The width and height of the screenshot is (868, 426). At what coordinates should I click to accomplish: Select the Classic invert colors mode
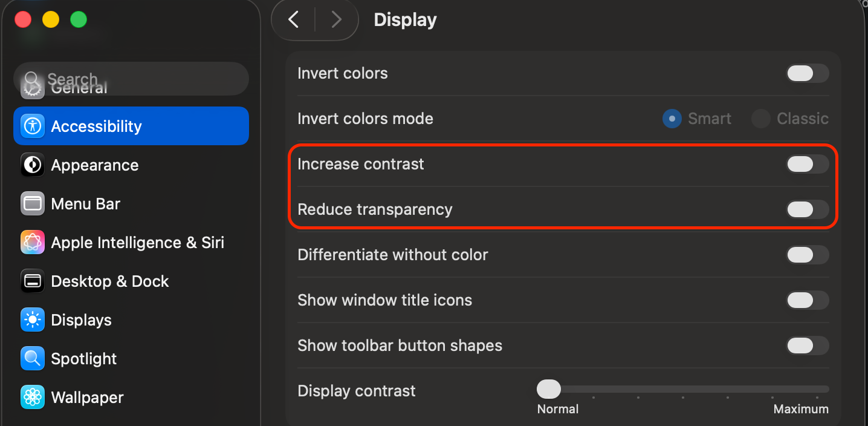point(761,119)
